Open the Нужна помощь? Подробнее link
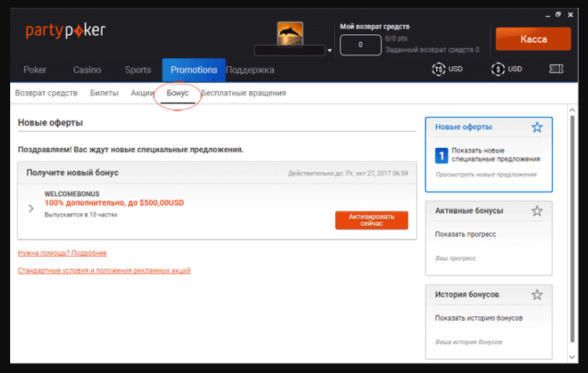 pyautogui.click(x=62, y=253)
